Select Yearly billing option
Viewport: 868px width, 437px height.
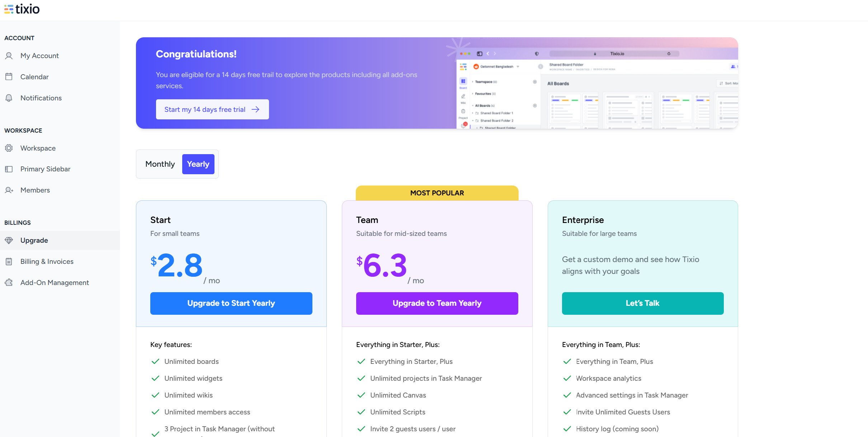click(x=198, y=164)
